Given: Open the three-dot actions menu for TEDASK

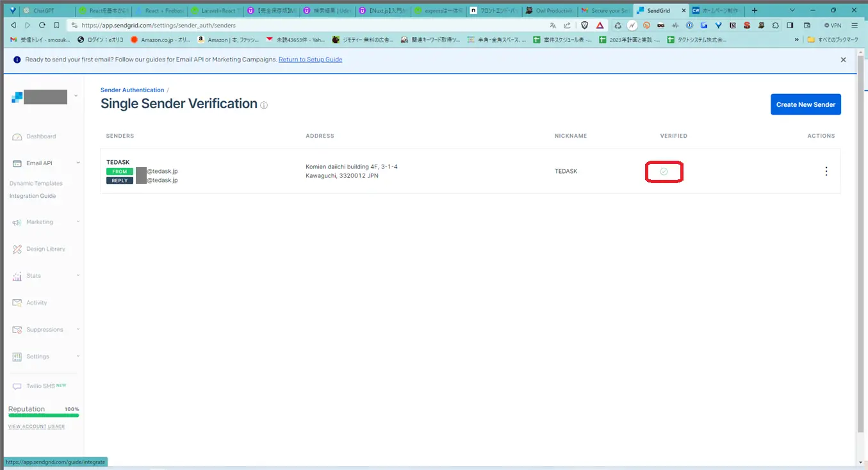Looking at the screenshot, I should pos(826,171).
